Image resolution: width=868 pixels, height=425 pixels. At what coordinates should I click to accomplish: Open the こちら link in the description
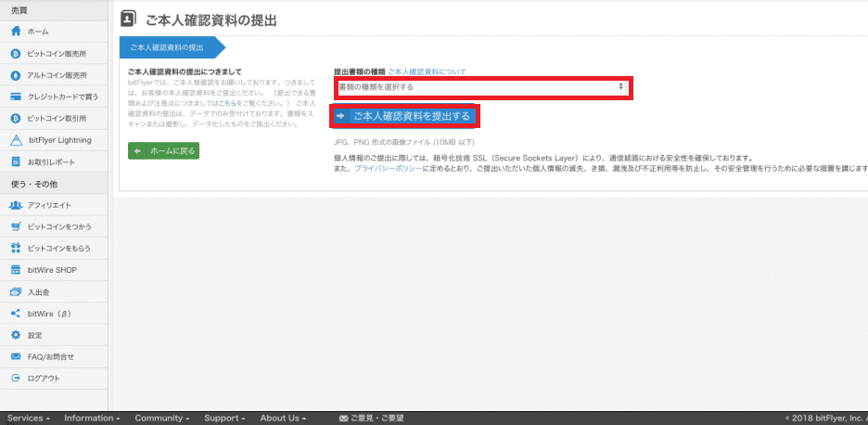226,104
